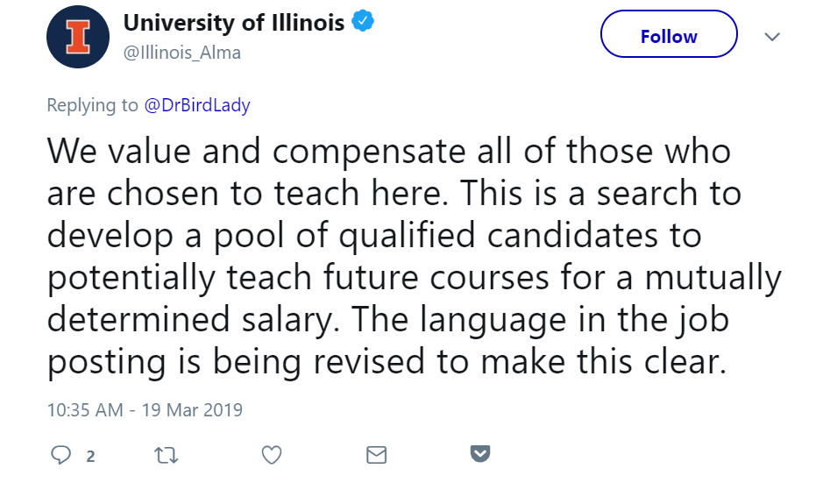
Task: Open the University of Illinois display name
Action: click(x=233, y=23)
